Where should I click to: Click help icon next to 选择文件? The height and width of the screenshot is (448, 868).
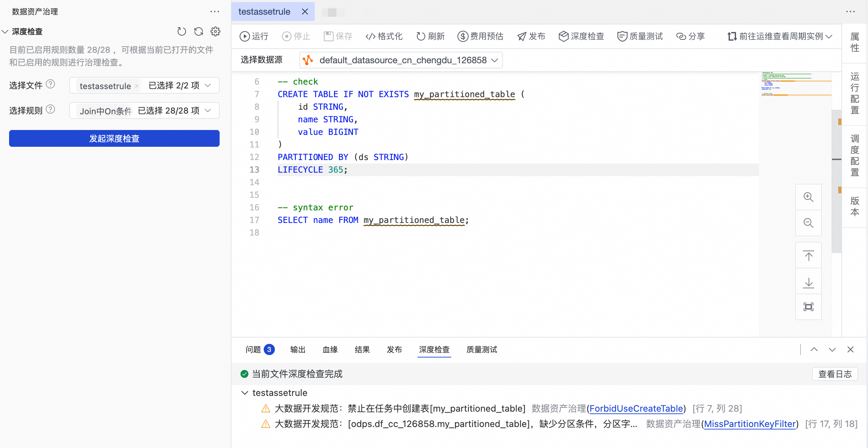[x=51, y=84]
